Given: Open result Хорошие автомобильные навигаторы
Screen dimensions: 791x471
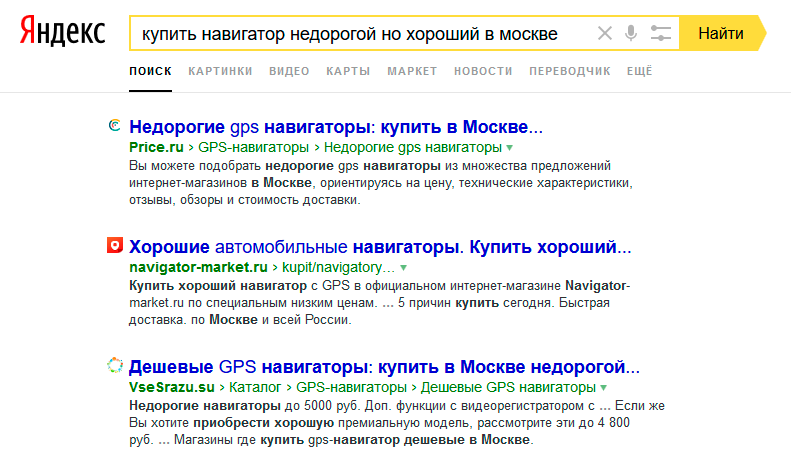Looking at the screenshot, I should (380, 247).
